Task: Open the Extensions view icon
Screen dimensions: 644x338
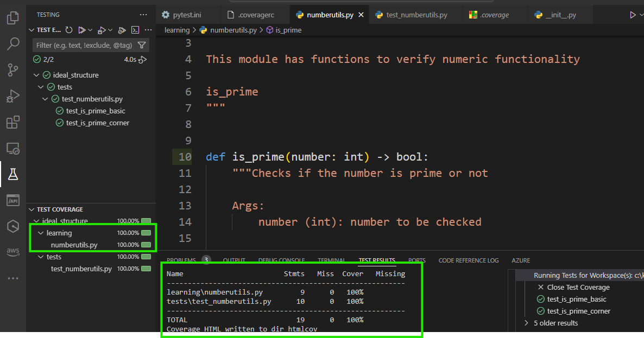Action: point(12,122)
